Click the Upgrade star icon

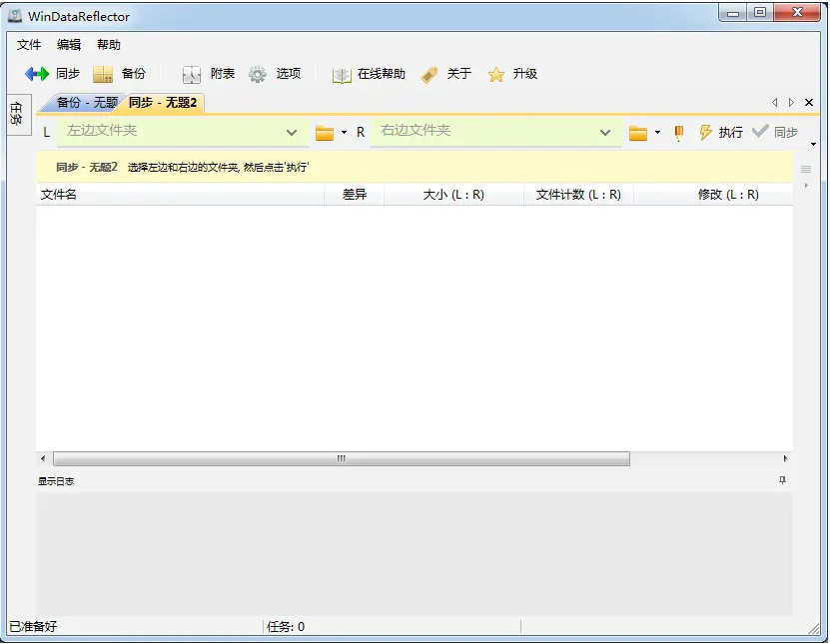[496, 75]
